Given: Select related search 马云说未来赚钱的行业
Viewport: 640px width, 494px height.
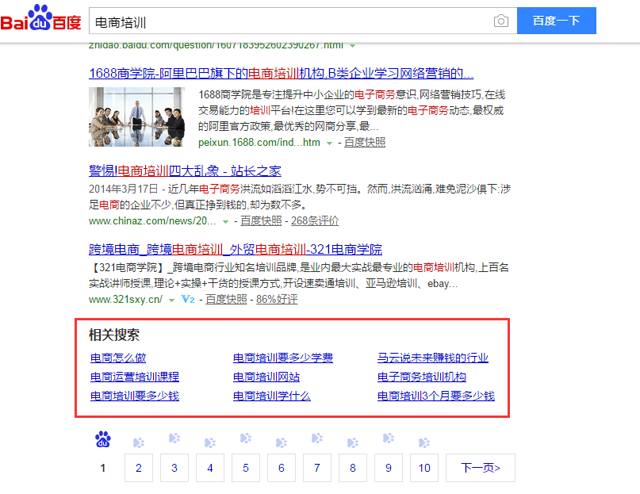Looking at the screenshot, I should click(x=433, y=358).
